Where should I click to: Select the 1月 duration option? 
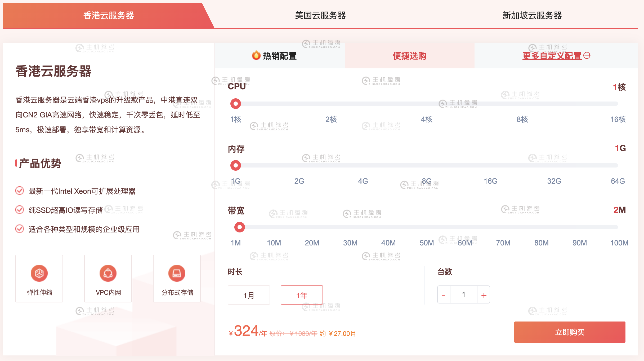(x=248, y=295)
